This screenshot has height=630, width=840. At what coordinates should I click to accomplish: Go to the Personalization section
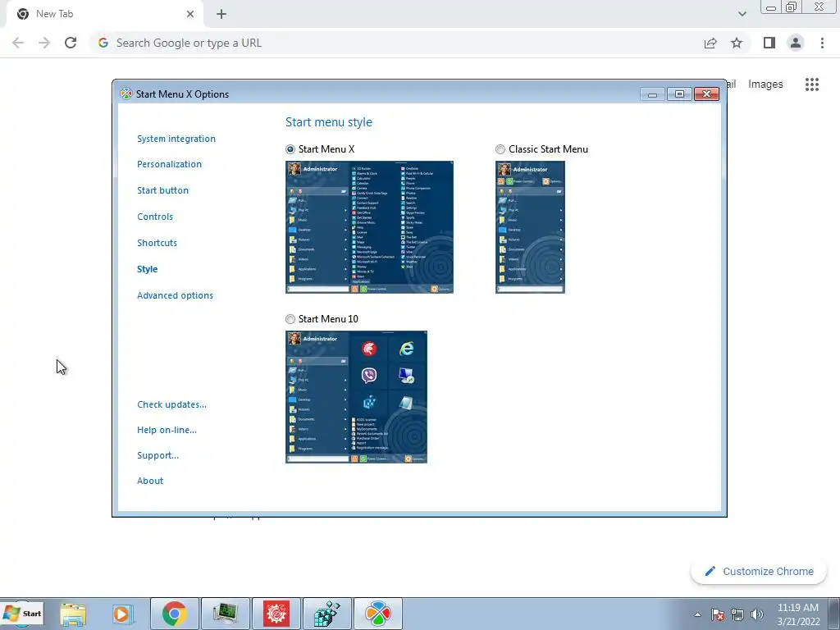coord(169,164)
